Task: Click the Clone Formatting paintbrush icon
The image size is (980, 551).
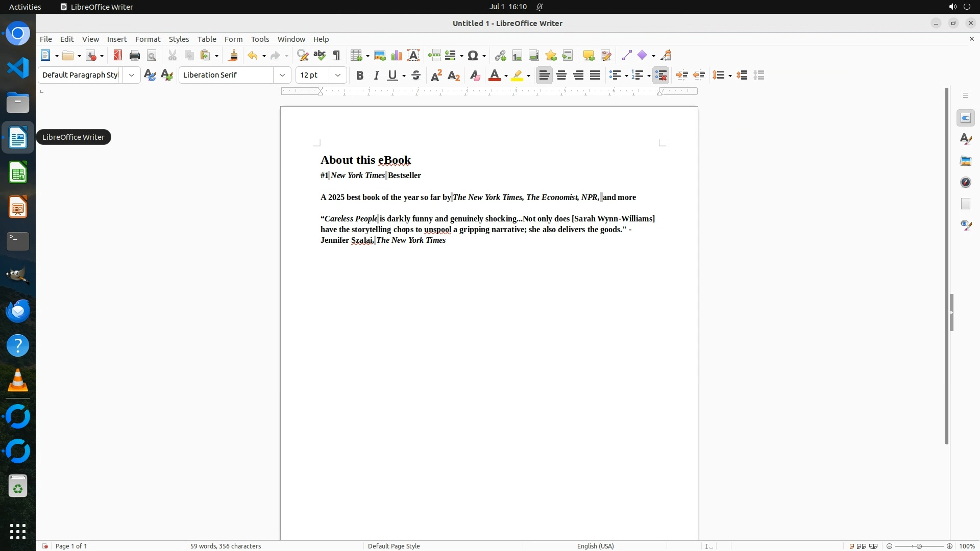Action: 233,56
